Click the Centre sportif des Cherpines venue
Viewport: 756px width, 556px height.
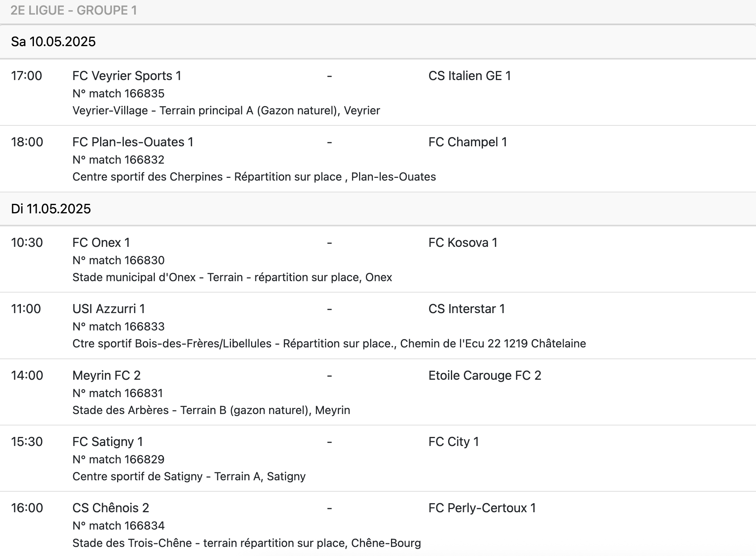pyautogui.click(x=254, y=177)
